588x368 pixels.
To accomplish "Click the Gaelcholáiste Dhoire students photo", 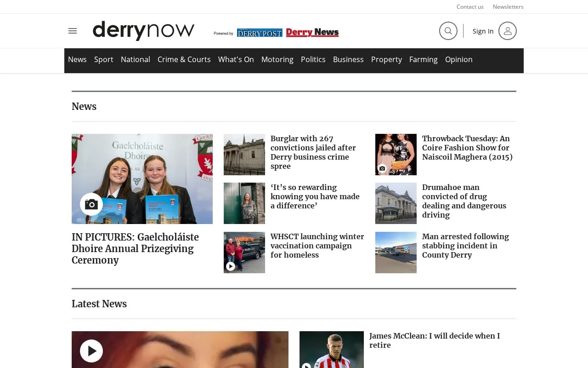I will point(142,179).
